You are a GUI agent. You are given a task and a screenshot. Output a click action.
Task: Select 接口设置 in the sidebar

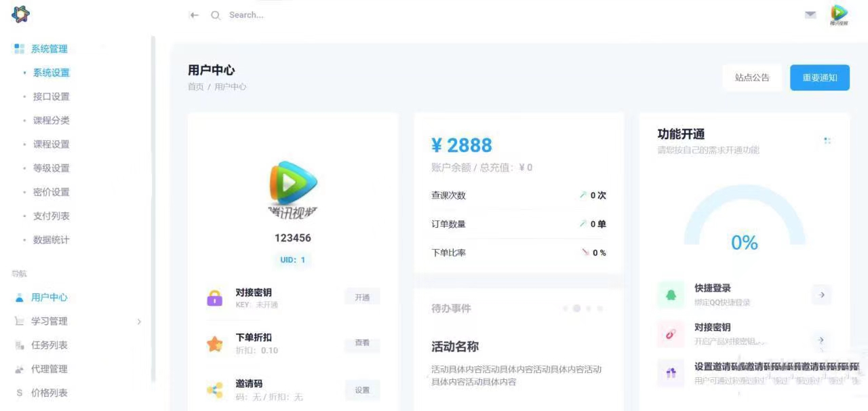[x=51, y=96]
